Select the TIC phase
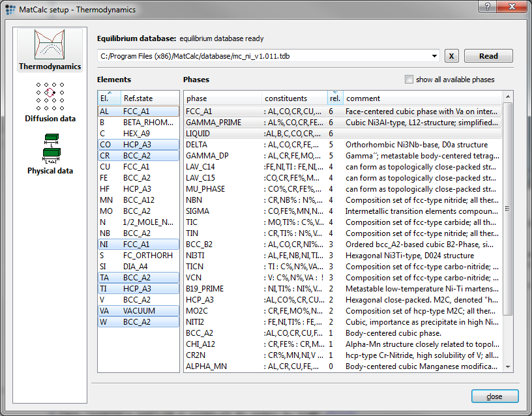 pos(343,222)
